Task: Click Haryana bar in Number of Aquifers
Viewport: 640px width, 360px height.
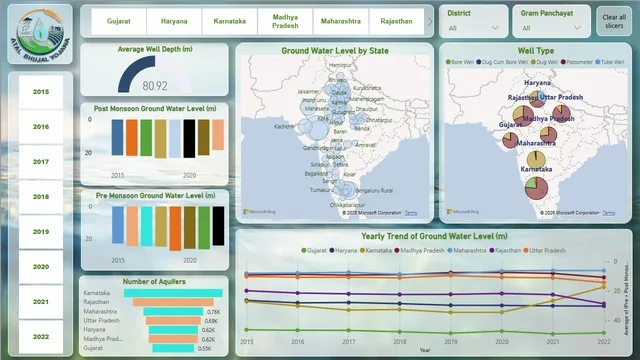Action: coord(173,330)
